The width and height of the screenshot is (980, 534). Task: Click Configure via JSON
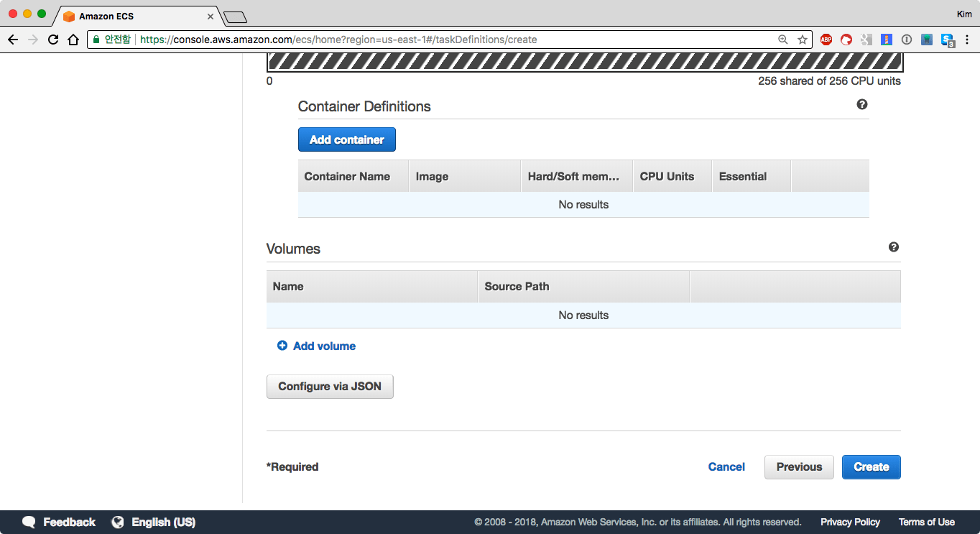[330, 386]
